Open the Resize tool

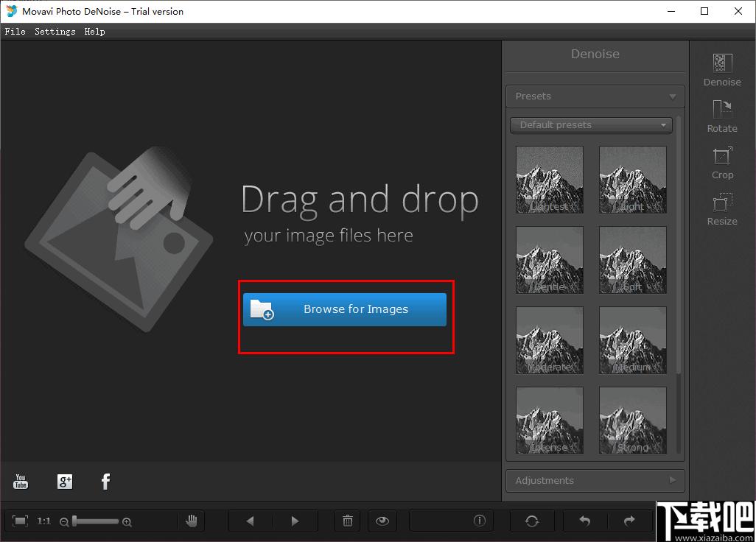722,209
